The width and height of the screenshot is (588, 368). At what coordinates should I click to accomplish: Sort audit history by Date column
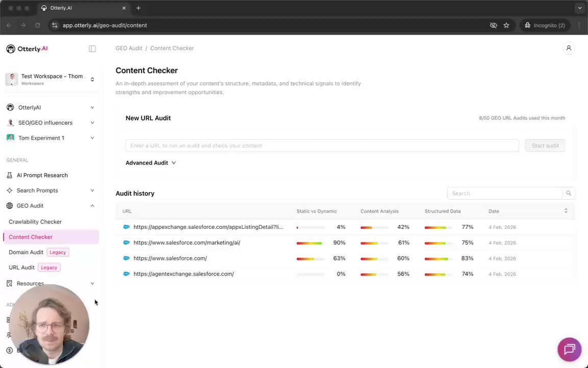[x=566, y=211]
